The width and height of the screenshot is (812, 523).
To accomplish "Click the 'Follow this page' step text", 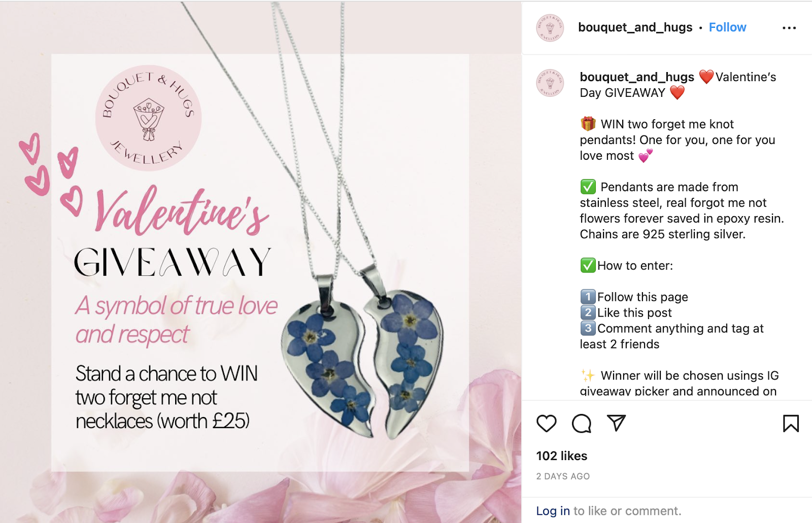I will pos(642,297).
